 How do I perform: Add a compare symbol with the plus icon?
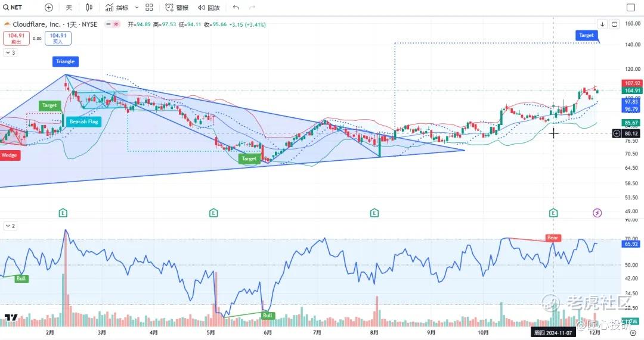(x=49, y=7)
